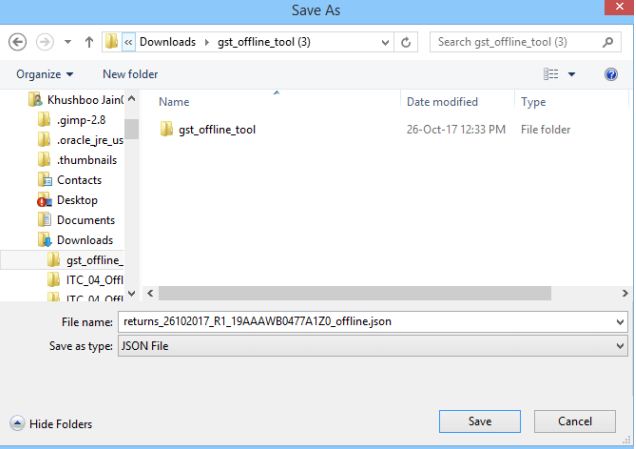Select the ITC_04_Offl folder below gst_offline_
Viewport: 636px width, 449px height.
[85, 280]
